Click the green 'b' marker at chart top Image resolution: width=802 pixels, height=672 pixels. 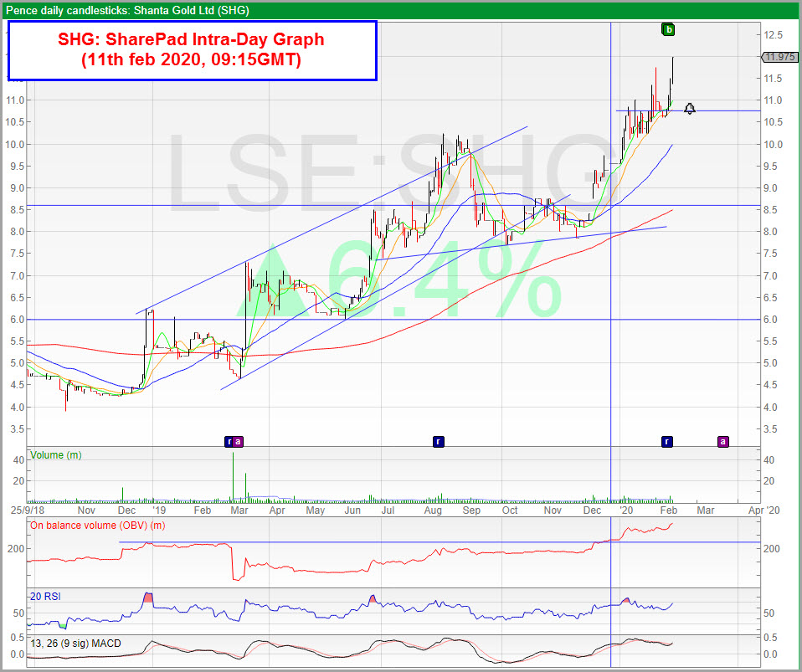coord(667,29)
